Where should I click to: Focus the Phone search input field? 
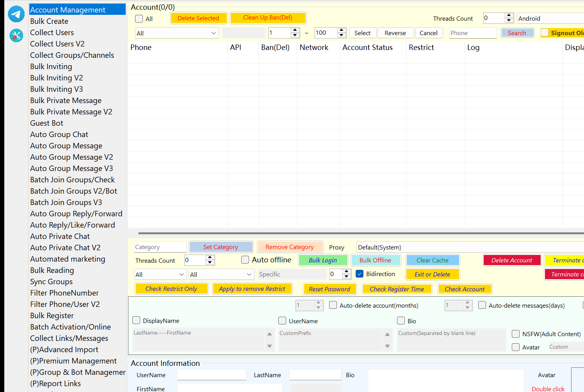(473, 33)
